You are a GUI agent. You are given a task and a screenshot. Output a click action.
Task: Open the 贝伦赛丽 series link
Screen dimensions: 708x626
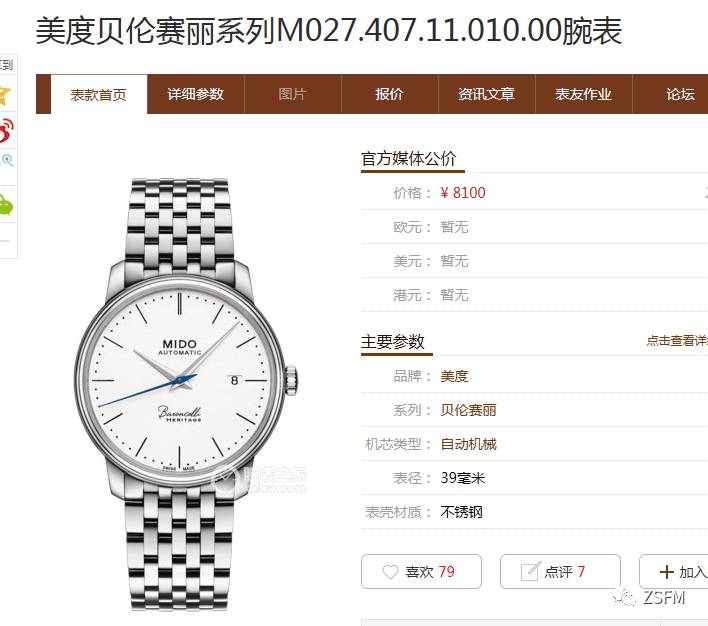[468, 410]
